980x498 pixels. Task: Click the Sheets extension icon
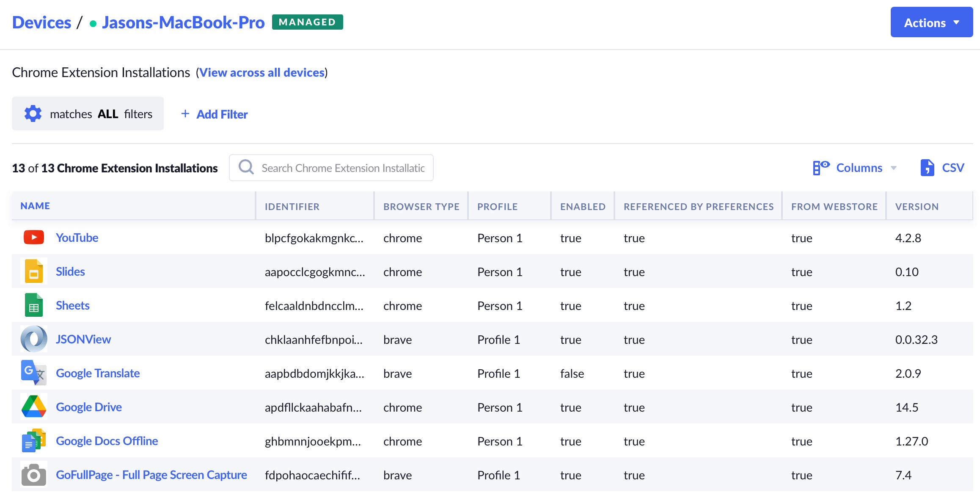click(34, 305)
